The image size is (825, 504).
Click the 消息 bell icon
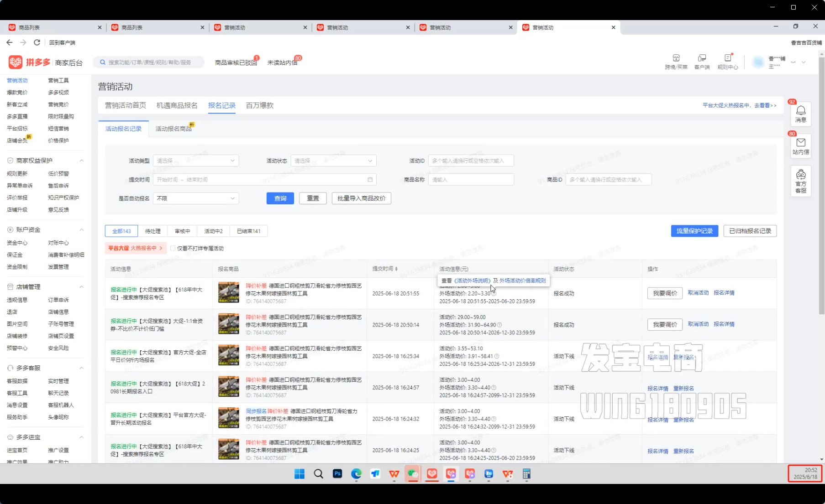(x=801, y=111)
